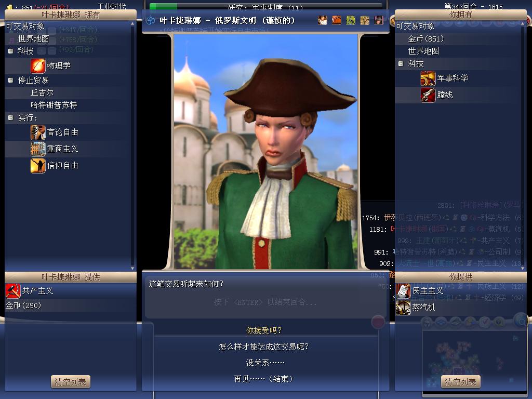Click the 信仰自由 civic icon
This screenshot has height=399, width=532.
tap(37, 166)
